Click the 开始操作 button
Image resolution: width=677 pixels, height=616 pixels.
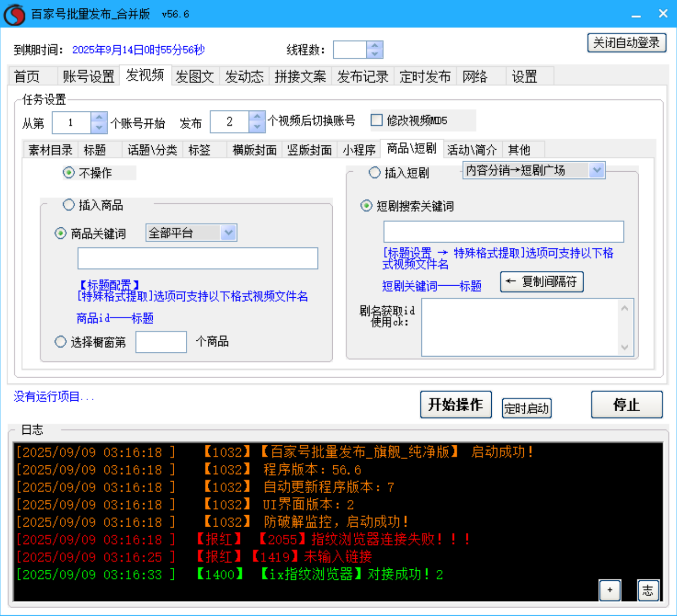[456, 404]
